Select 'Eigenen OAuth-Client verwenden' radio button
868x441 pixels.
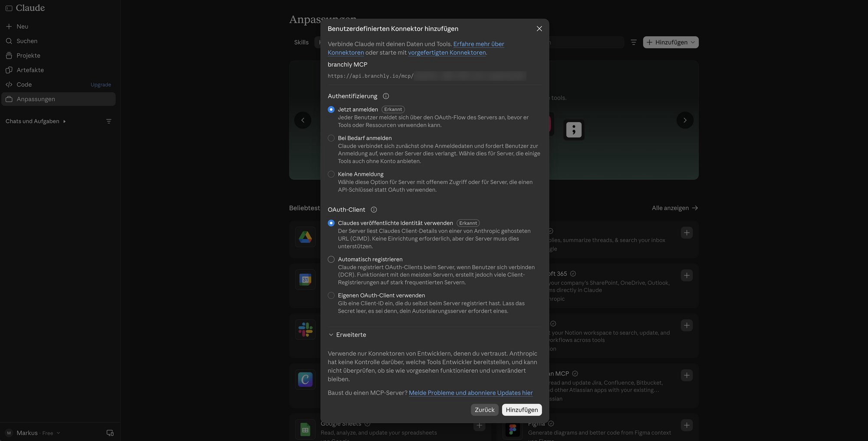(x=331, y=295)
